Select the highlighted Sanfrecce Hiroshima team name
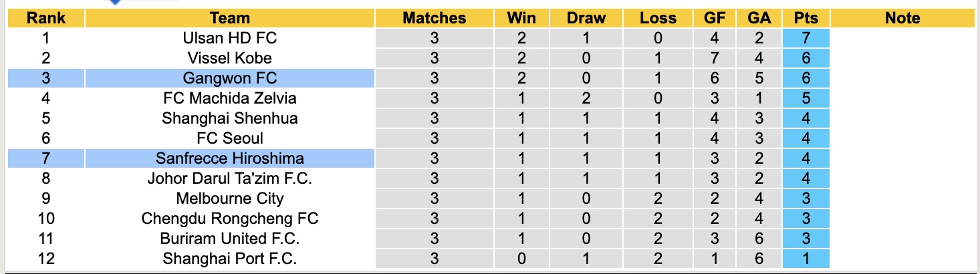 point(229,159)
